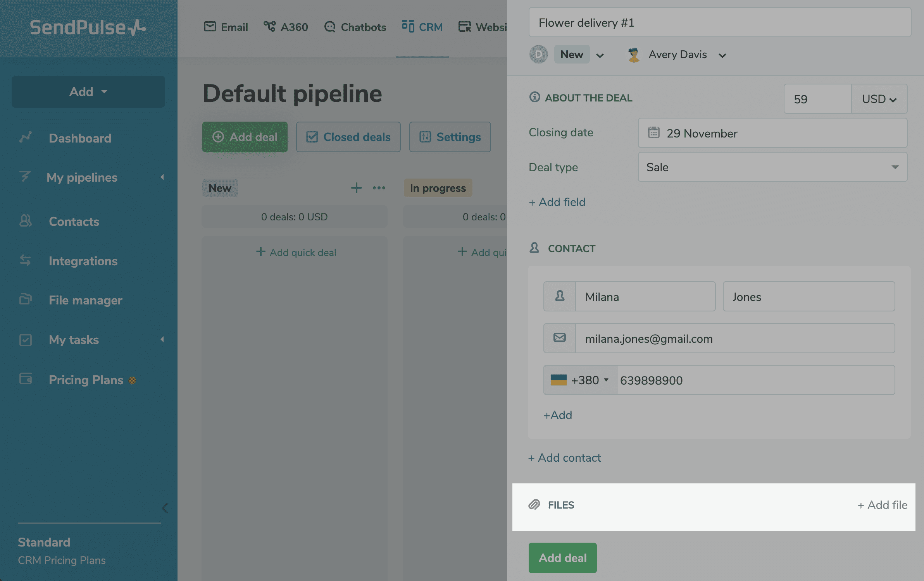Image resolution: width=924 pixels, height=581 pixels.
Task: Open the Avery Davis assignee dropdown
Action: tap(722, 55)
